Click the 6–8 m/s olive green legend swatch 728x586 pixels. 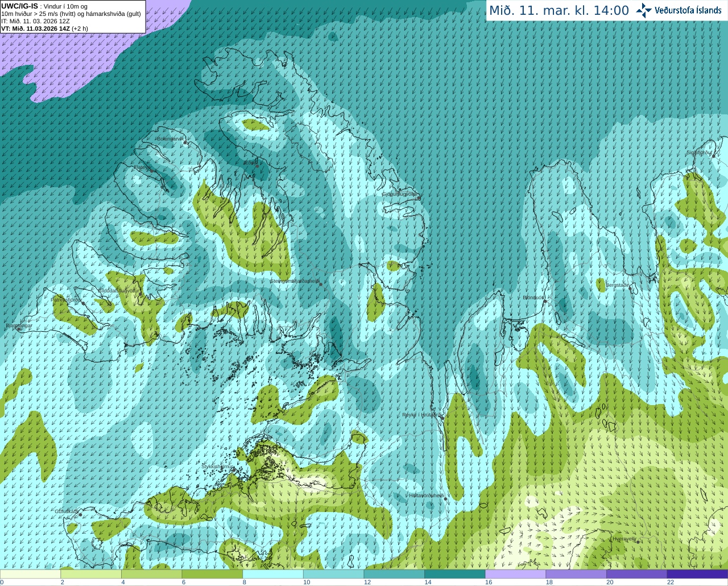[212, 574]
